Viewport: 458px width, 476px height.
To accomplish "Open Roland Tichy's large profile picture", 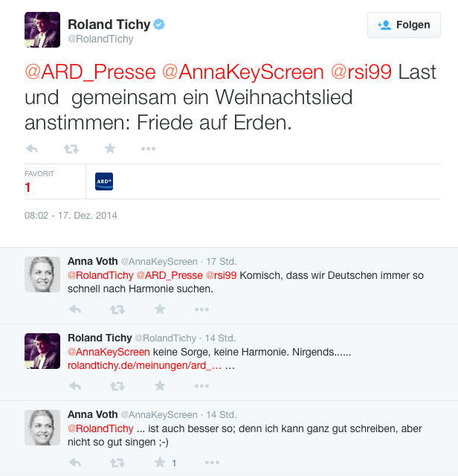I will [42, 30].
